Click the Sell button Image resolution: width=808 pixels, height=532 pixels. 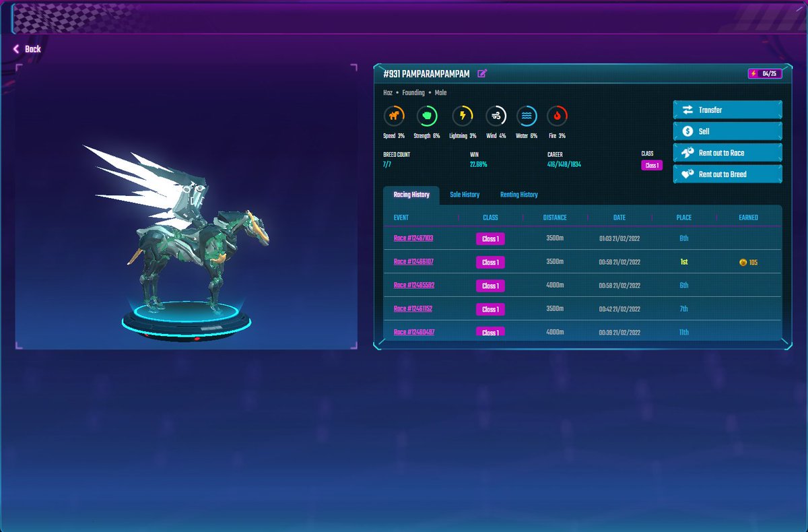point(728,131)
